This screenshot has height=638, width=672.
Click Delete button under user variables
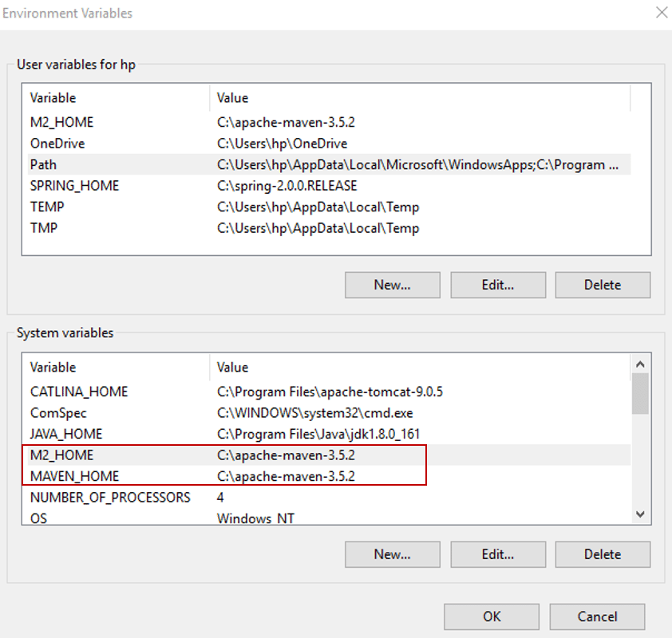(x=603, y=285)
